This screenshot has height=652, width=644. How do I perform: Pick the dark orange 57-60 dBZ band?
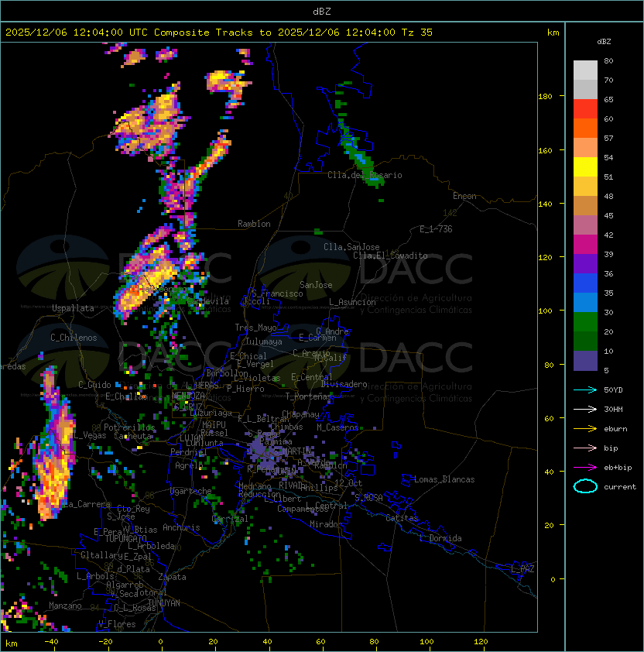coord(585,128)
